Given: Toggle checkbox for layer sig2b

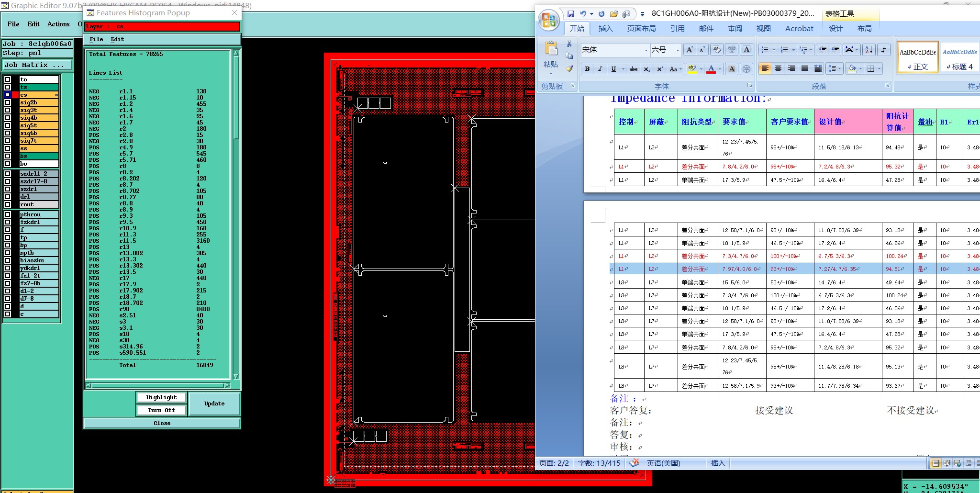Looking at the screenshot, I should pos(8,102).
